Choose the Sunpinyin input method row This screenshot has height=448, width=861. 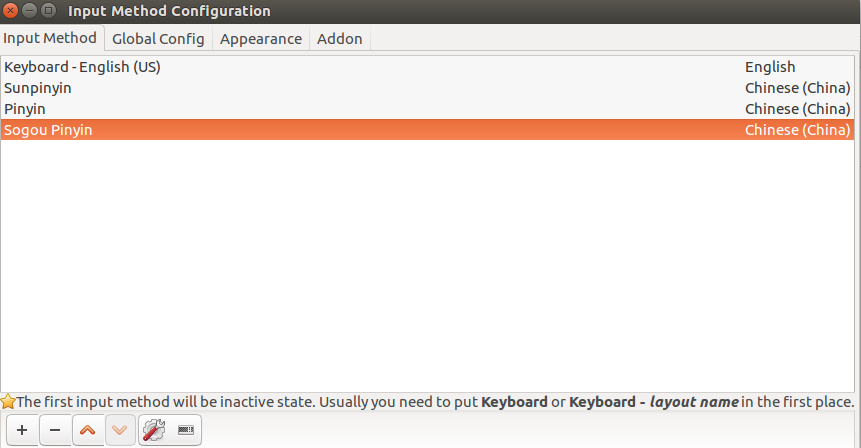point(38,88)
